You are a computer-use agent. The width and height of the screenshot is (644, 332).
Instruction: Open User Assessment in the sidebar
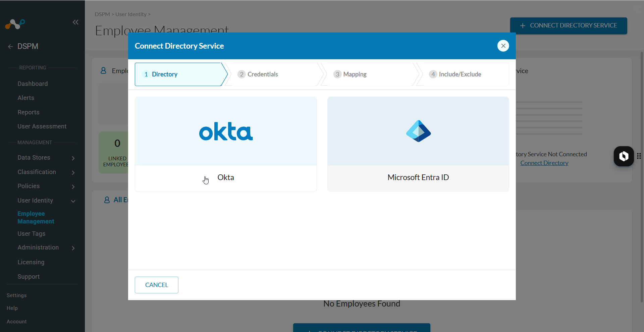[42, 126]
